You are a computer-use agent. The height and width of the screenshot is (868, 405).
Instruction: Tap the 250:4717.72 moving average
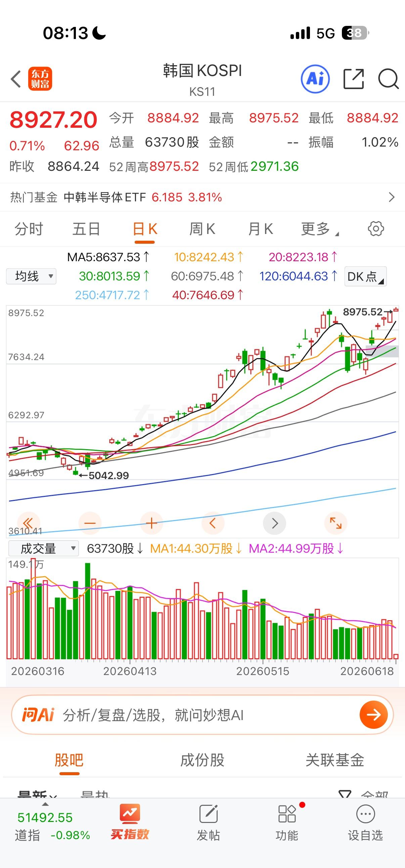coord(112,295)
